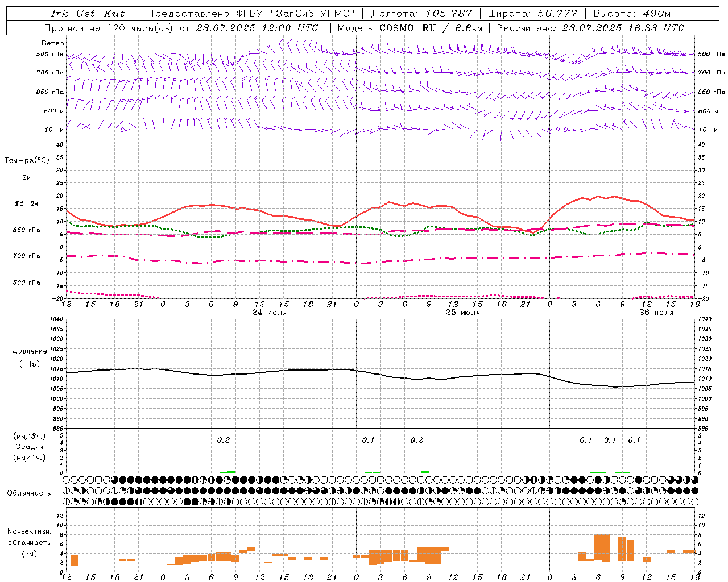
Task: Click the Осадки precipitation label
Action: 30,447
